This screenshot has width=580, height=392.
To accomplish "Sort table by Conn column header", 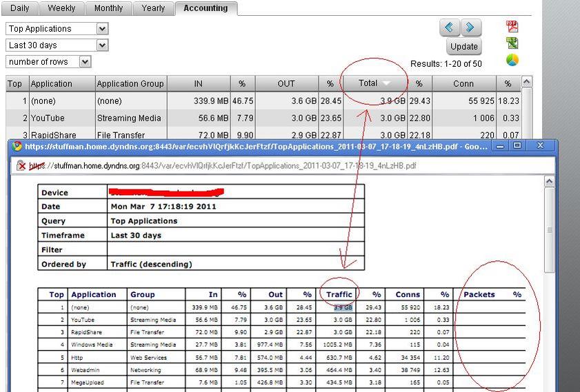I will (463, 83).
